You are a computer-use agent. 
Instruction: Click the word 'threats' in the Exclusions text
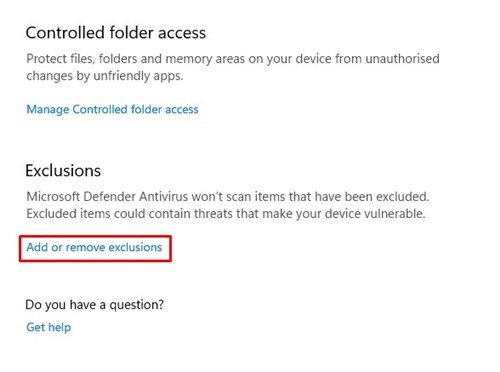point(213,213)
